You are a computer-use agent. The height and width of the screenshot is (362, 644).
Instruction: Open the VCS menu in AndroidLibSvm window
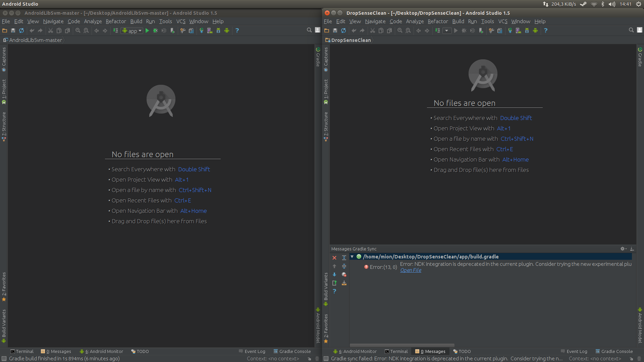181,21
